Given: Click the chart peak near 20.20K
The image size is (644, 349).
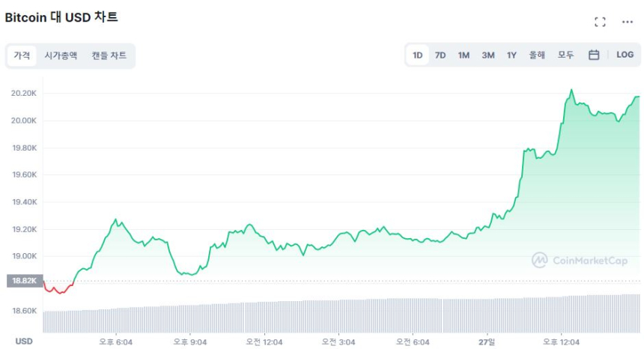Looking at the screenshot, I should pos(571,90).
